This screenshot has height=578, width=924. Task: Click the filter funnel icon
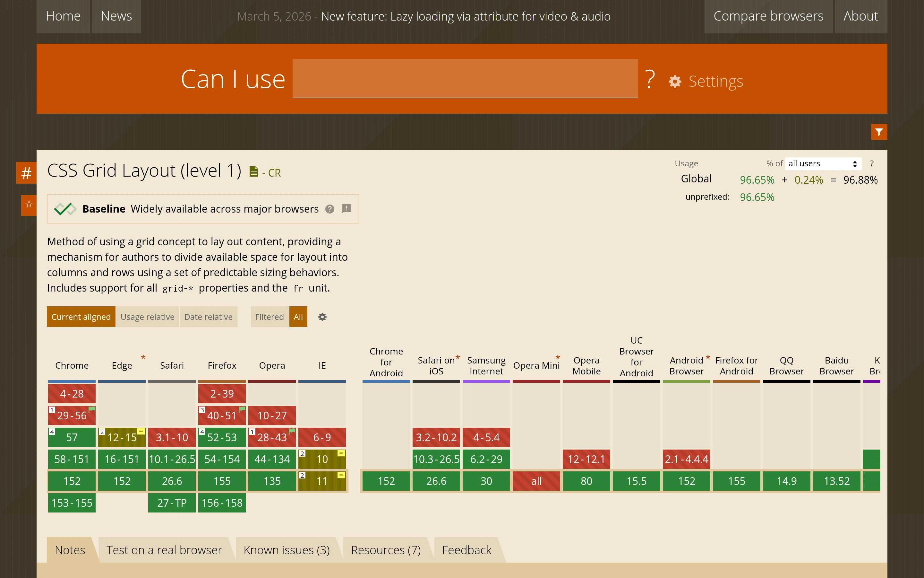pyautogui.click(x=879, y=132)
